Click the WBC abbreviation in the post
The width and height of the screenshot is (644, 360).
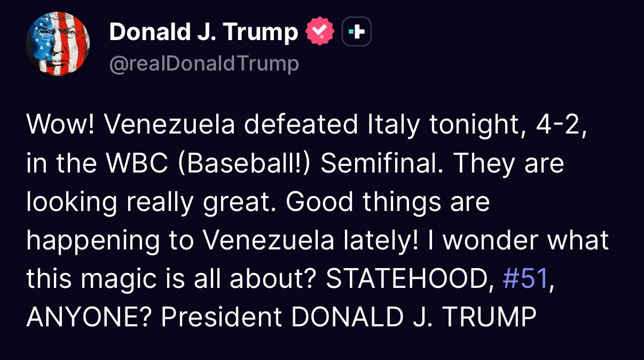tap(141, 164)
